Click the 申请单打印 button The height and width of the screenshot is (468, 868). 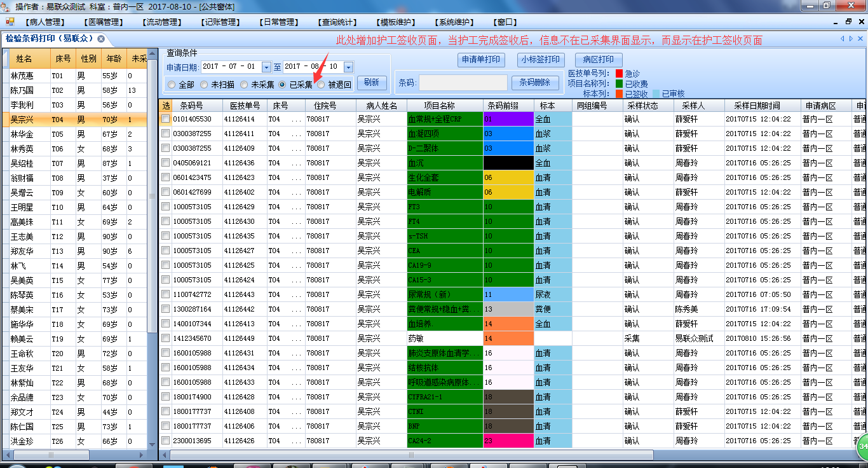click(x=481, y=60)
